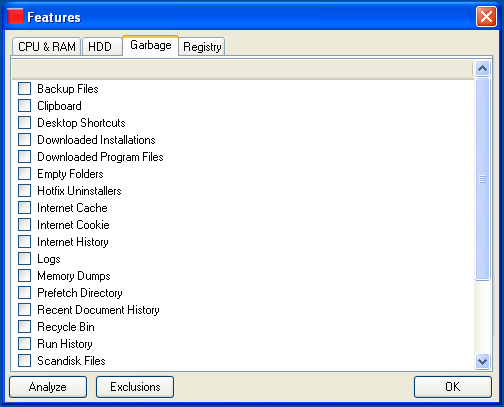Tick Desktop Shortcuts checkbox

tap(24, 123)
